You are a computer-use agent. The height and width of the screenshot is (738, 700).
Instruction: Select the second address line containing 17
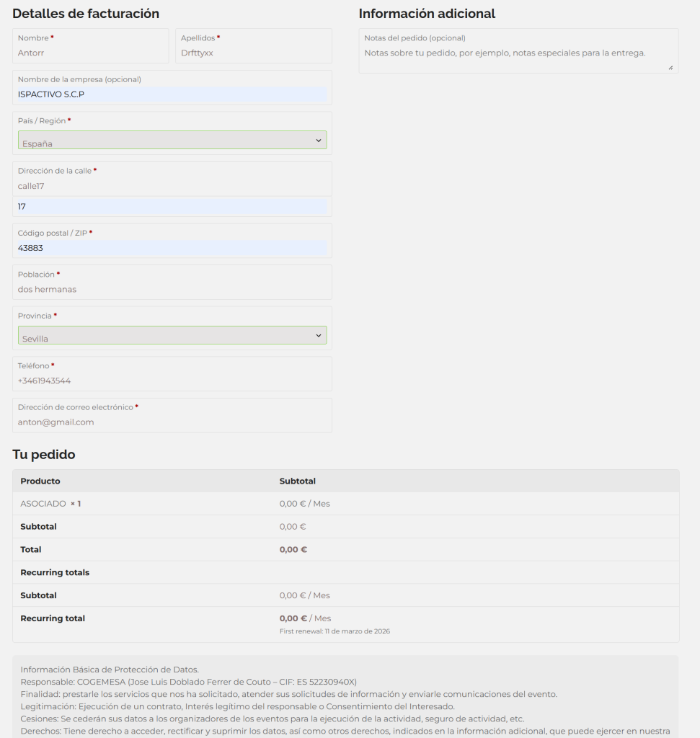pyautogui.click(x=172, y=206)
